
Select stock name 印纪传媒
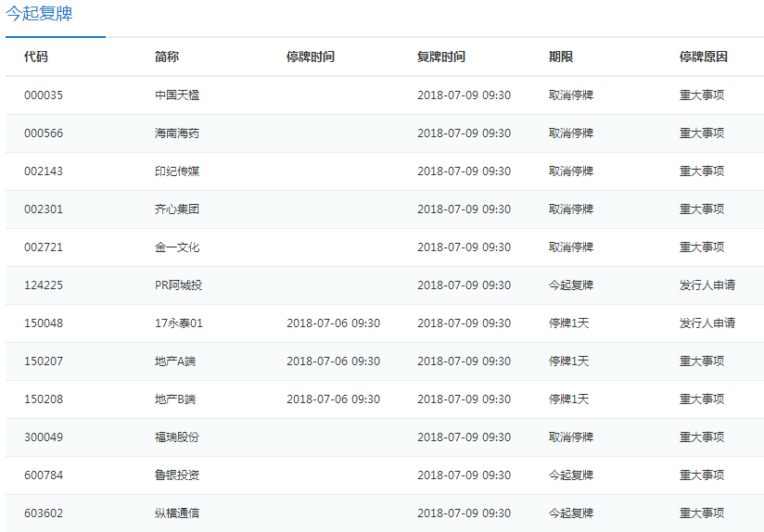[177, 171]
